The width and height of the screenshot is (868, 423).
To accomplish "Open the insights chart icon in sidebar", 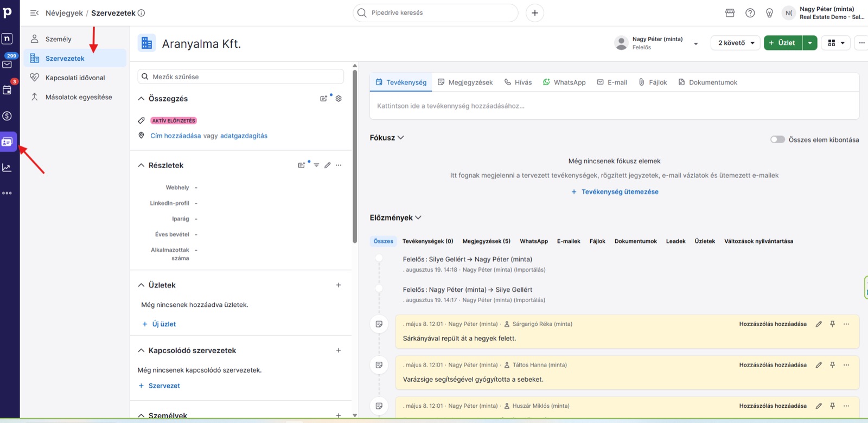I will (x=8, y=168).
